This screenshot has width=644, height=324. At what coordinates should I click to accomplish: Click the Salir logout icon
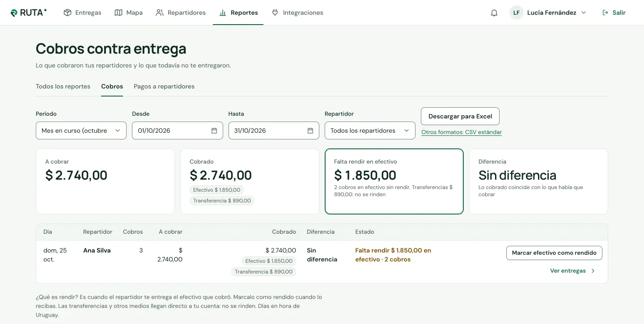click(606, 13)
